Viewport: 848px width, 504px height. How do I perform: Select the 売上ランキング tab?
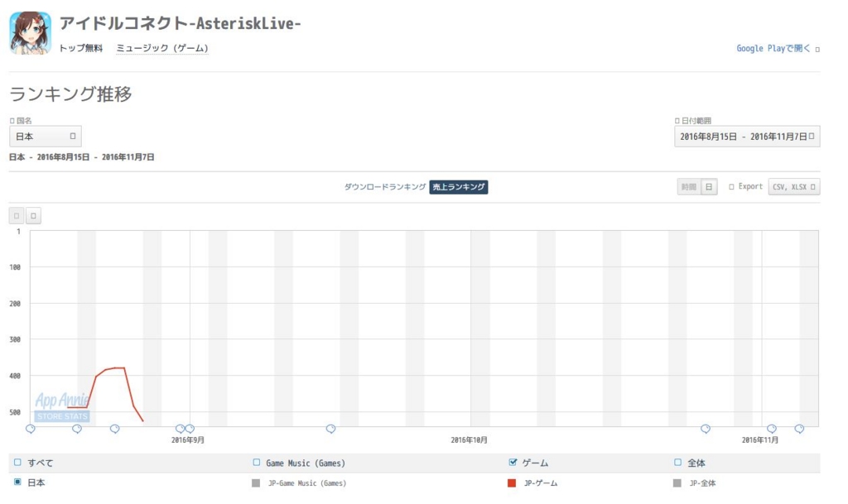[459, 187]
